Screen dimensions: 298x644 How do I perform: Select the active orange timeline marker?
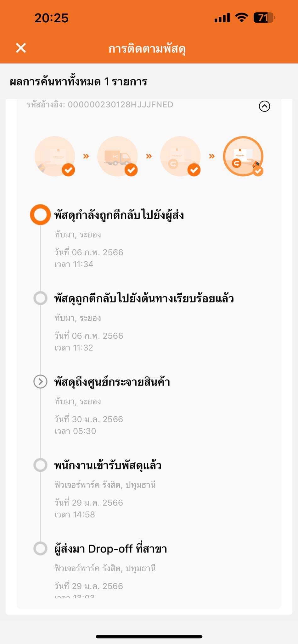(40, 215)
